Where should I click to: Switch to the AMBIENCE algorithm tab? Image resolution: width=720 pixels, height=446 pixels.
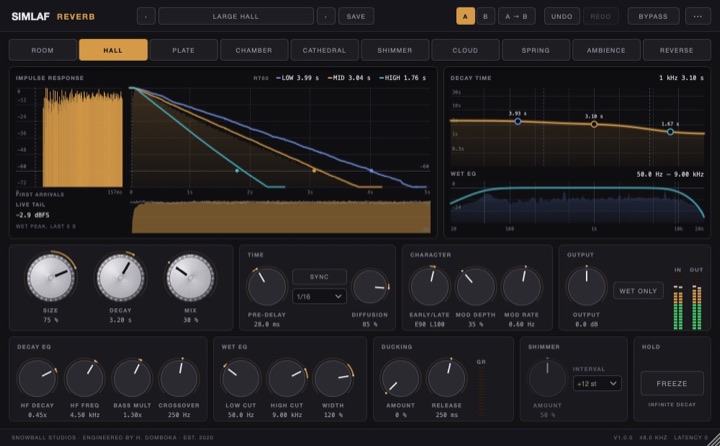[x=606, y=50]
